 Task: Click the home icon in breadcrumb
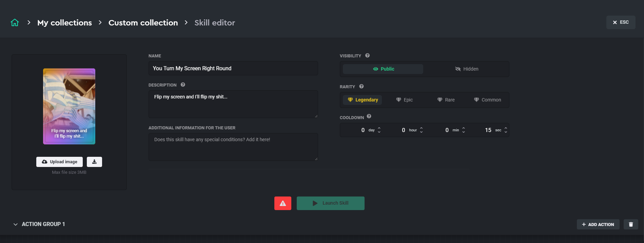15,23
